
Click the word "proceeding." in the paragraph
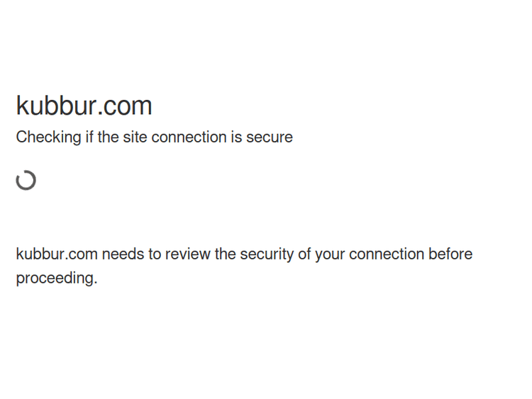[57, 278]
